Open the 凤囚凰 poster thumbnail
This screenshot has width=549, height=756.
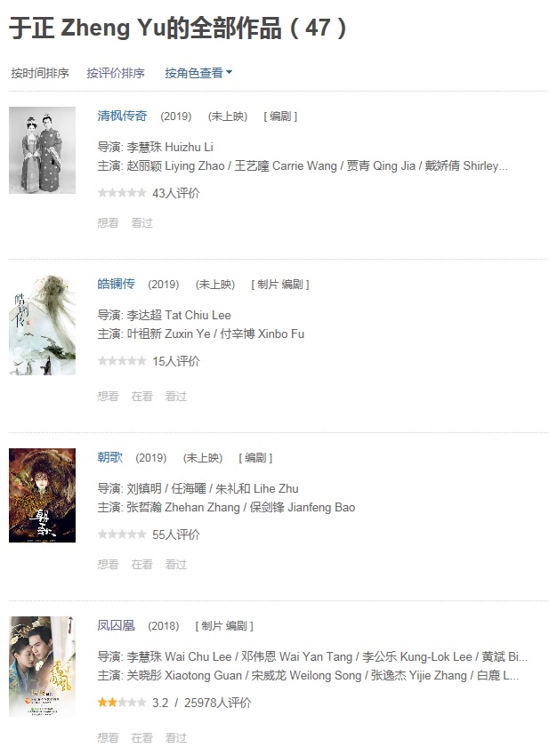42,666
